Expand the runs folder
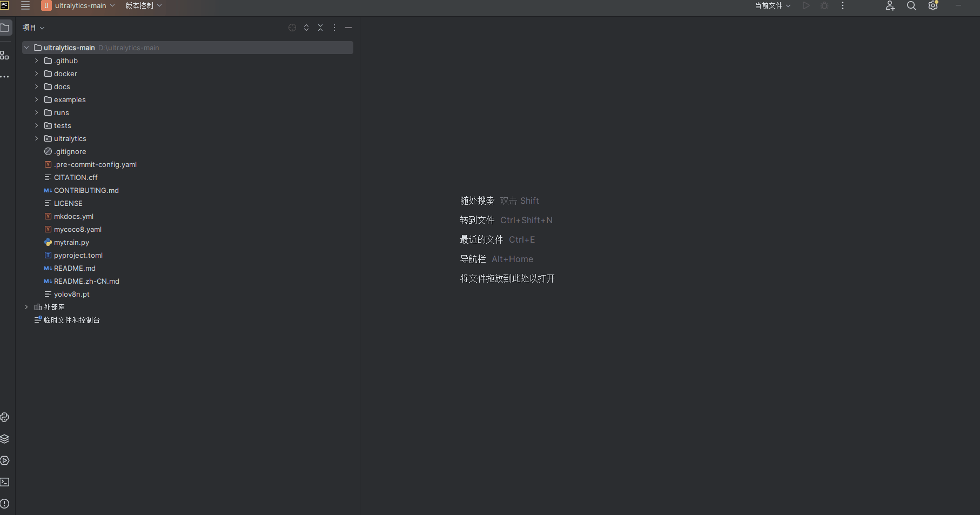 37,112
